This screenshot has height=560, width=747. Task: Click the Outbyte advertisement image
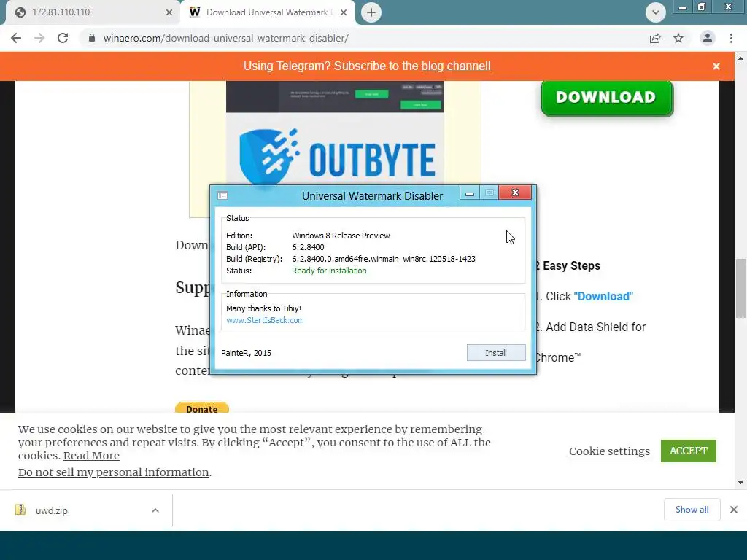[x=335, y=133]
